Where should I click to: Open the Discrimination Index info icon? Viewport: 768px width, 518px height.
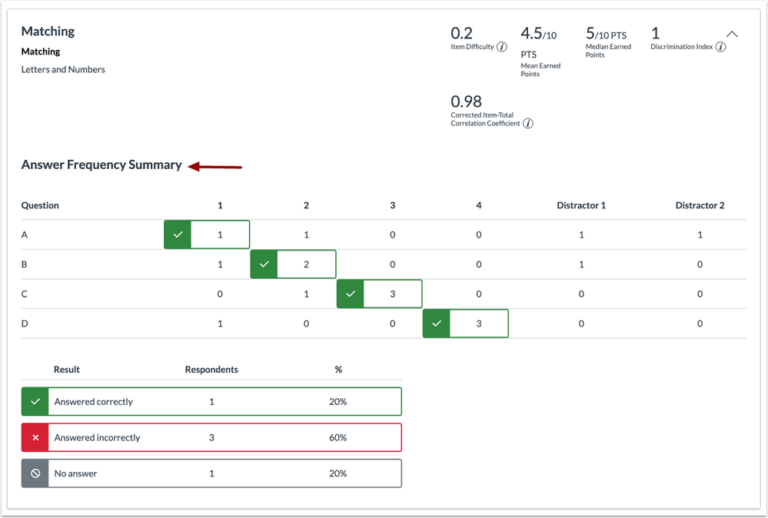pyautogui.click(x=720, y=47)
